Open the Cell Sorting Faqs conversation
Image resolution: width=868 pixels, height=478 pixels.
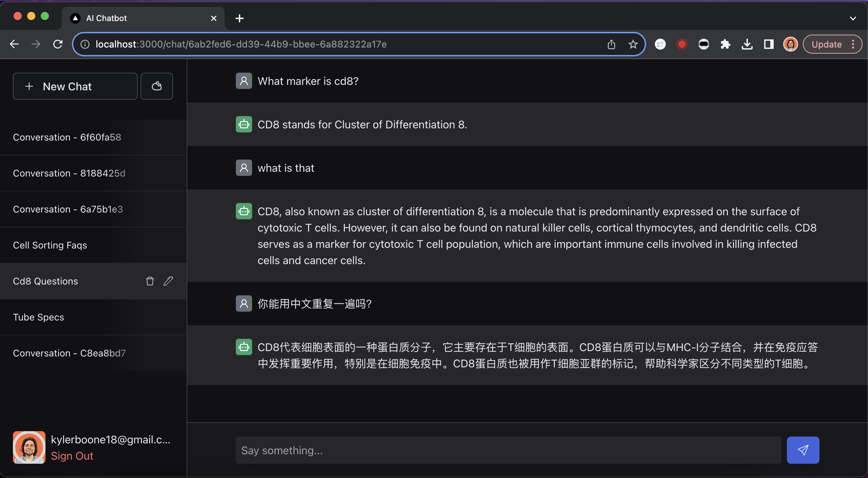pyautogui.click(x=50, y=245)
